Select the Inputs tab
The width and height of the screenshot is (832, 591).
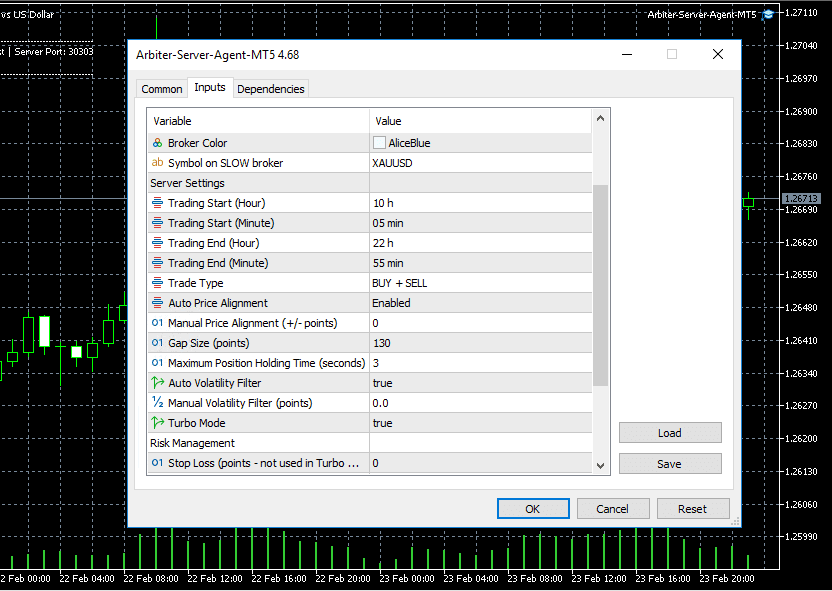210,87
